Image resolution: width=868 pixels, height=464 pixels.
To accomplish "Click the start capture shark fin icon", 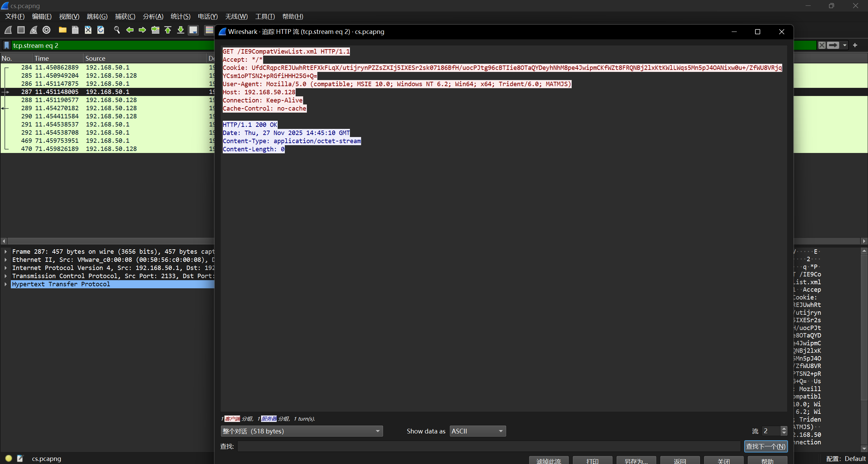I will [x=8, y=30].
